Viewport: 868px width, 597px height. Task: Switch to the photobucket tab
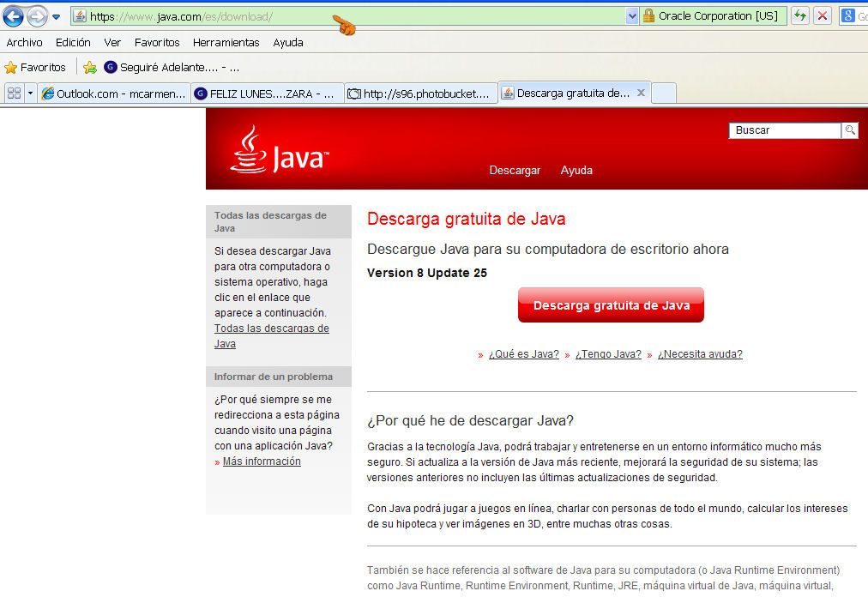(x=421, y=93)
